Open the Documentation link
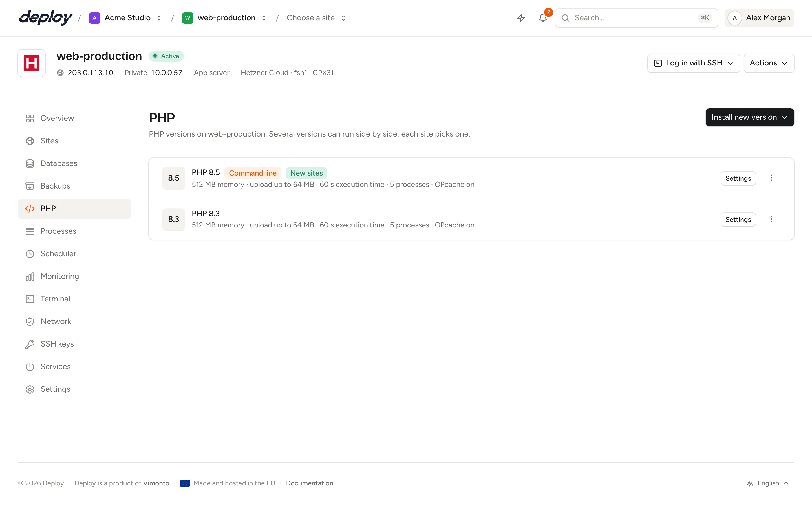Image resolution: width=812 pixels, height=508 pixels. (309, 483)
